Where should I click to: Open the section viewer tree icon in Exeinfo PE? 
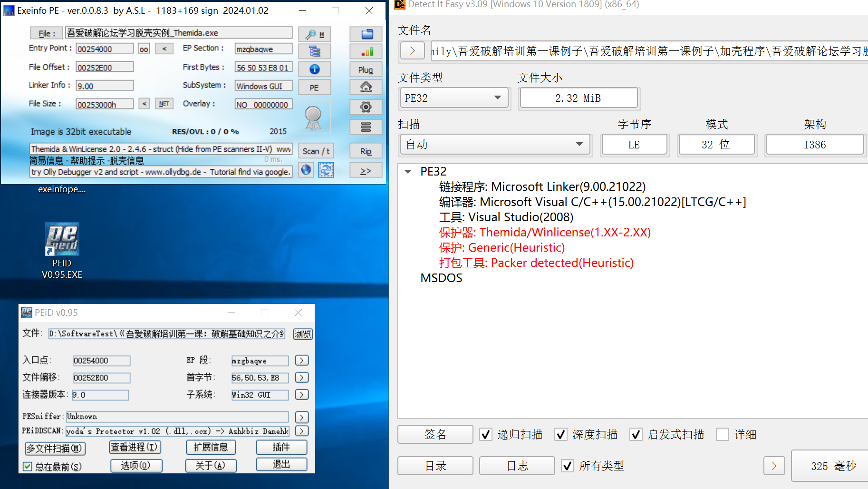[x=314, y=51]
